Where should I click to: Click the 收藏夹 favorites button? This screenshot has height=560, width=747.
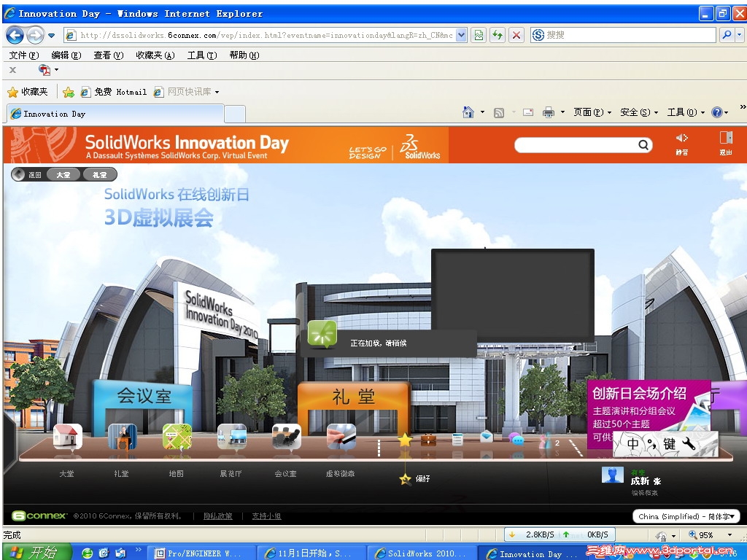[x=28, y=92]
